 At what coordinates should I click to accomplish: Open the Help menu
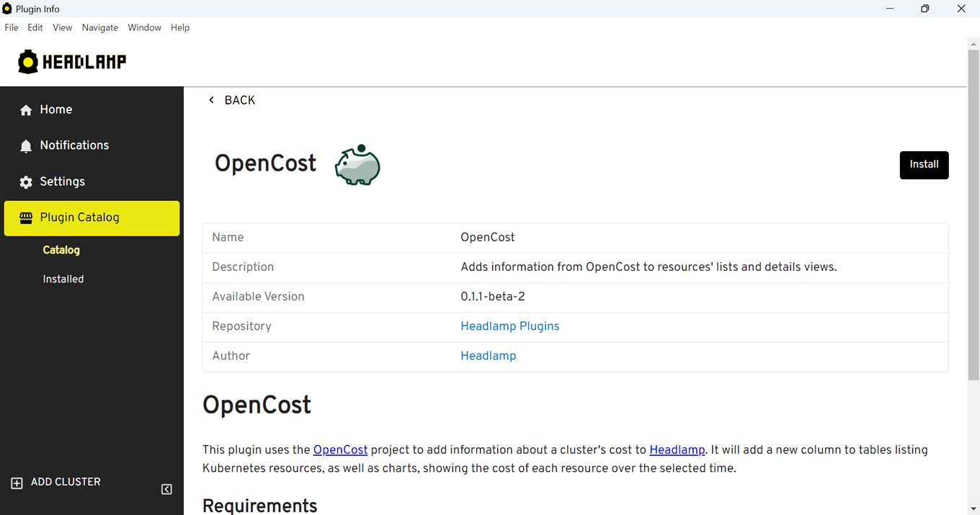point(180,27)
